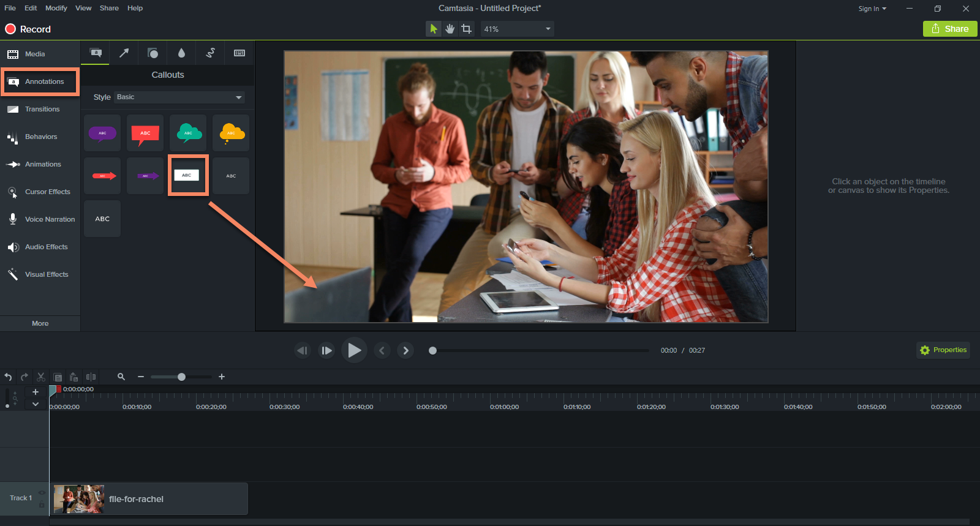Toggle the Track 1 lock icon
The height and width of the screenshot is (526, 980).
tap(42, 504)
